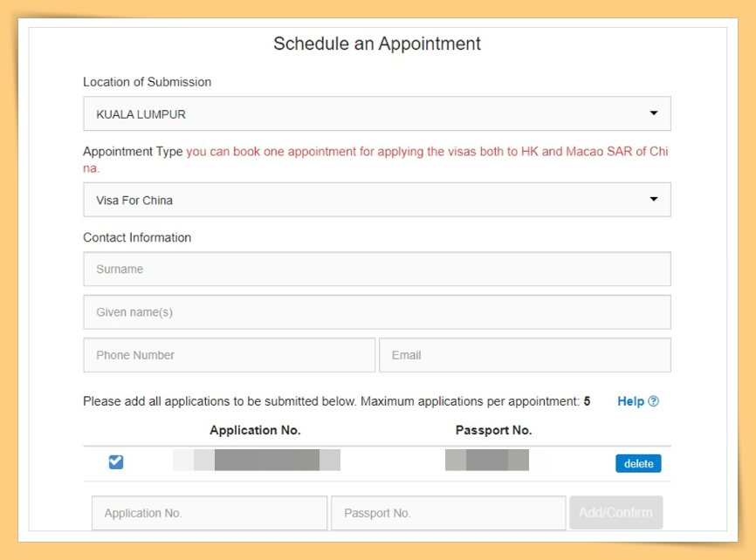Image resolution: width=756 pixels, height=560 pixels.
Task: Click the Schedule an Appointment heading
Action: (377, 44)
